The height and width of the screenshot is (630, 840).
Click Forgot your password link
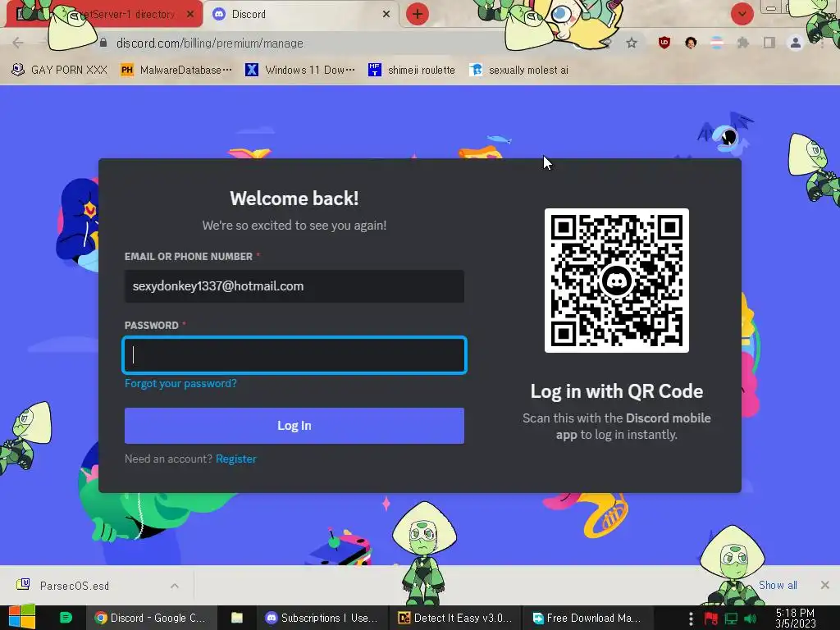pyautogui.click(x=180, y=384)
